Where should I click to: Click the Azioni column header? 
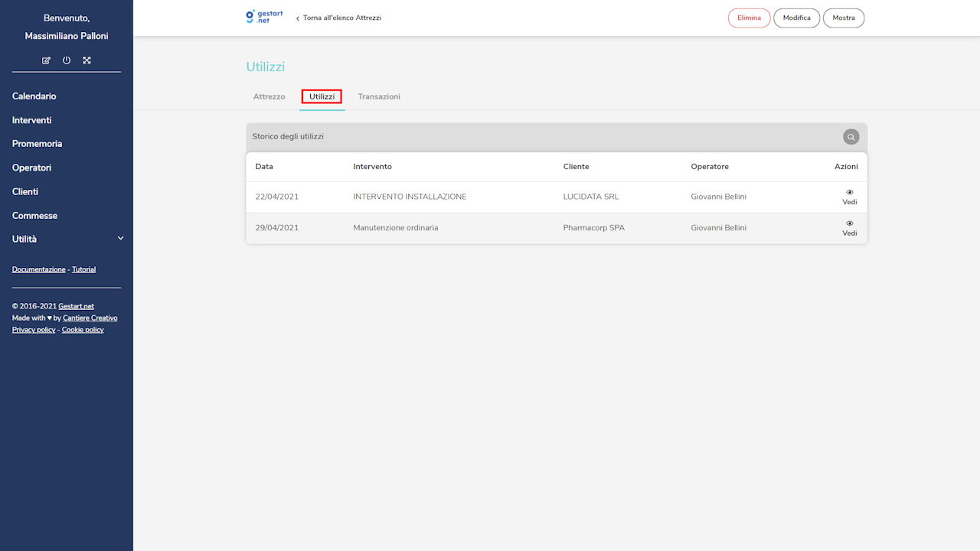pyautogui.click(x=846, y=167)
